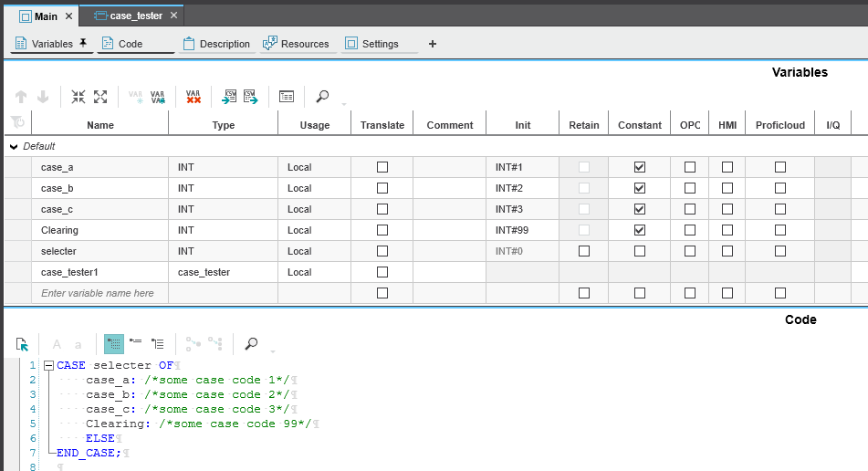Select the 'selecter' name cell
The width and height of the screenshot is (868, 471).
(100, 251)
